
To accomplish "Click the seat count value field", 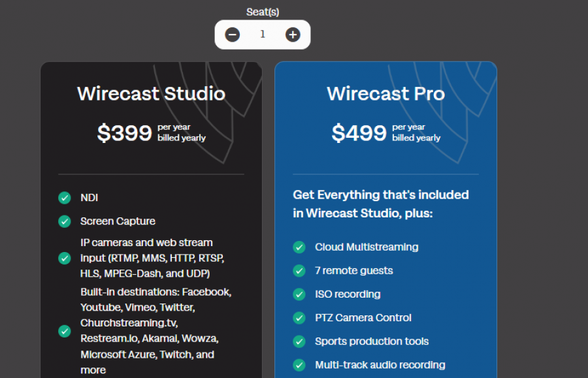I will (263, 35).
